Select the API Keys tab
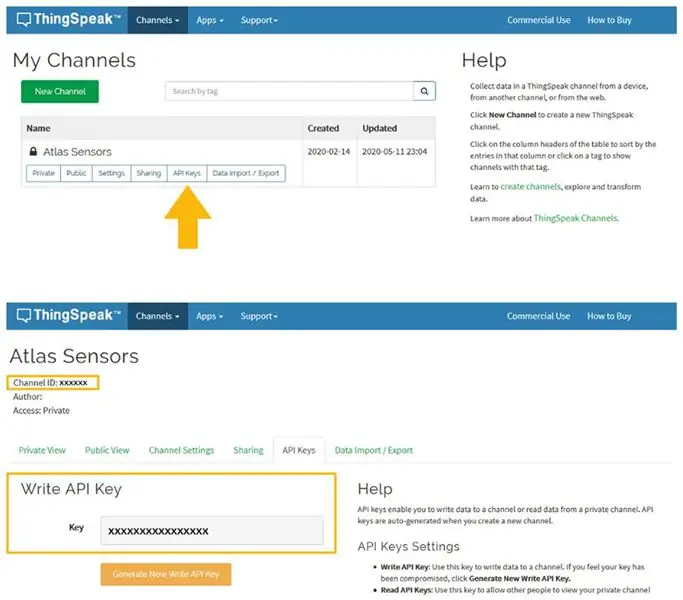 pyautogui.click(x=299, y=450)
